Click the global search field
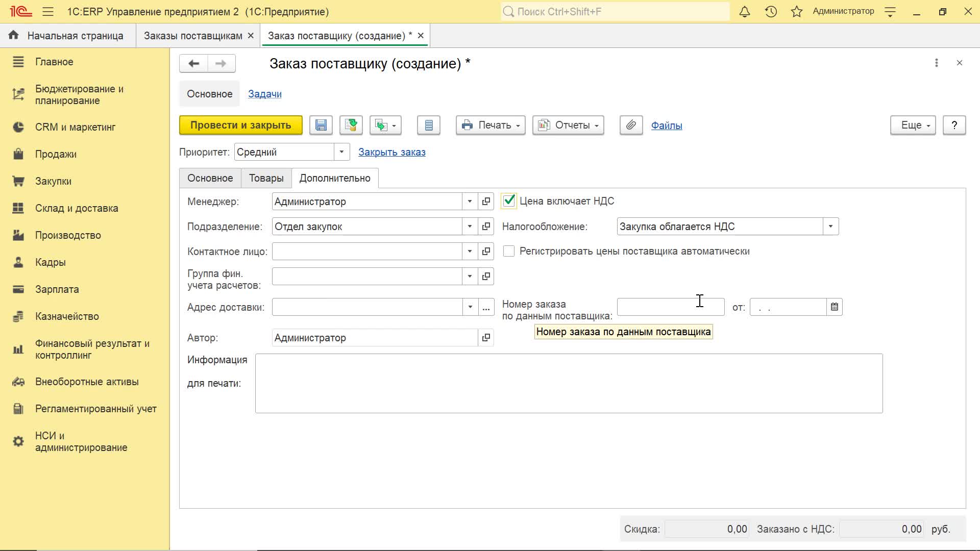Viewport: 980px width, 551px height. 615,12
